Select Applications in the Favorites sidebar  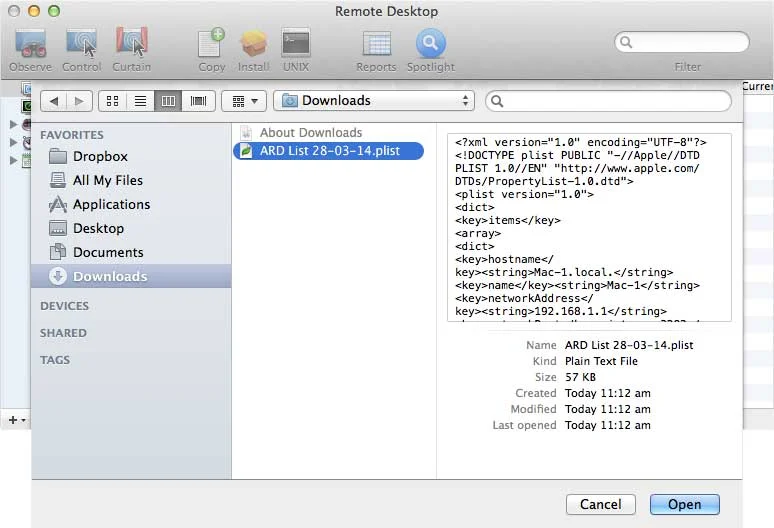coord(111,204)
